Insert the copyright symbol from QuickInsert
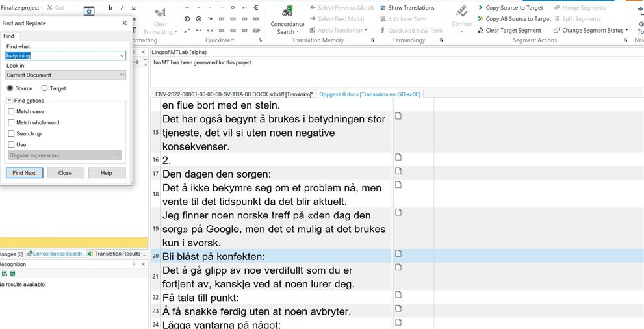644x329 pixels. tap(187, 18)
